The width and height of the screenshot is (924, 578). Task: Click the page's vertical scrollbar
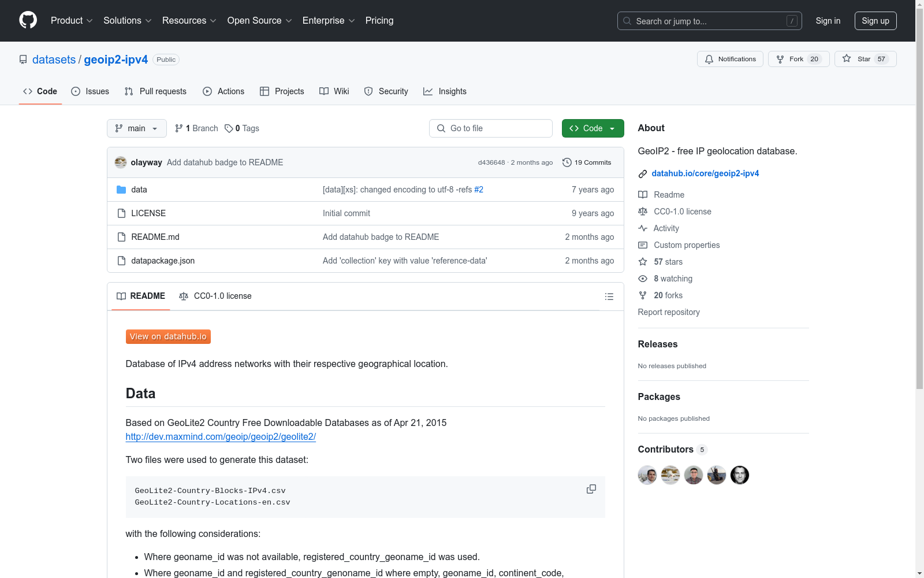pos(919,231)
